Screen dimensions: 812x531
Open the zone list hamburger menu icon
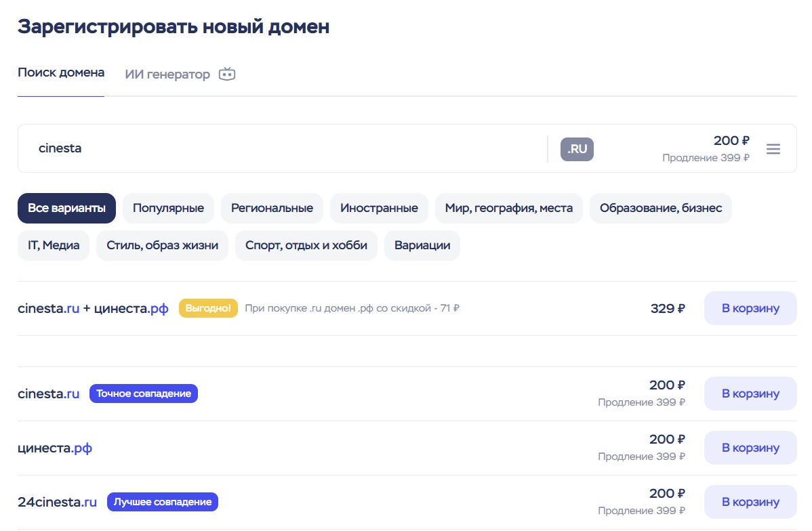click(773, 149)
